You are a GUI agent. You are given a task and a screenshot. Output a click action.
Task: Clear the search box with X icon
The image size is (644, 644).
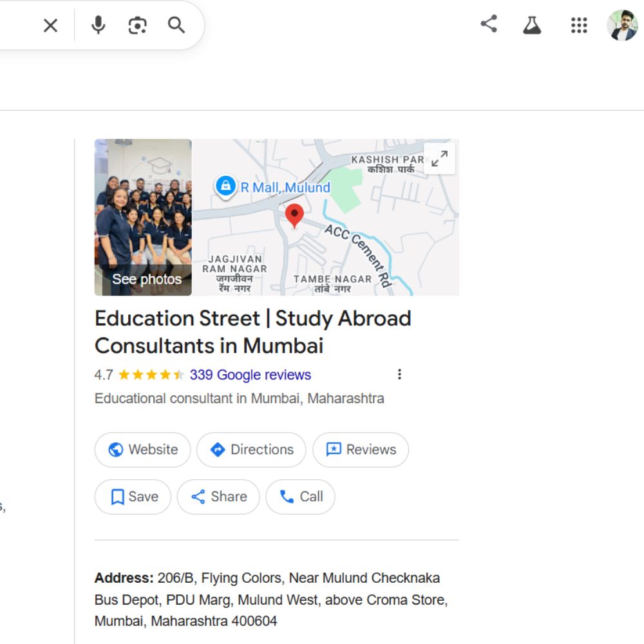pyautogui.click(x=50, y=25)
